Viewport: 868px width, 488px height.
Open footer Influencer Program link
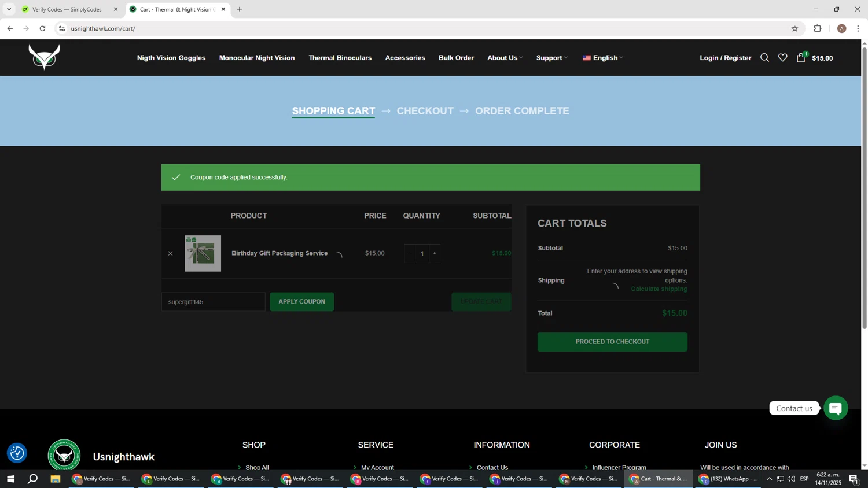(x=619, y=467)
